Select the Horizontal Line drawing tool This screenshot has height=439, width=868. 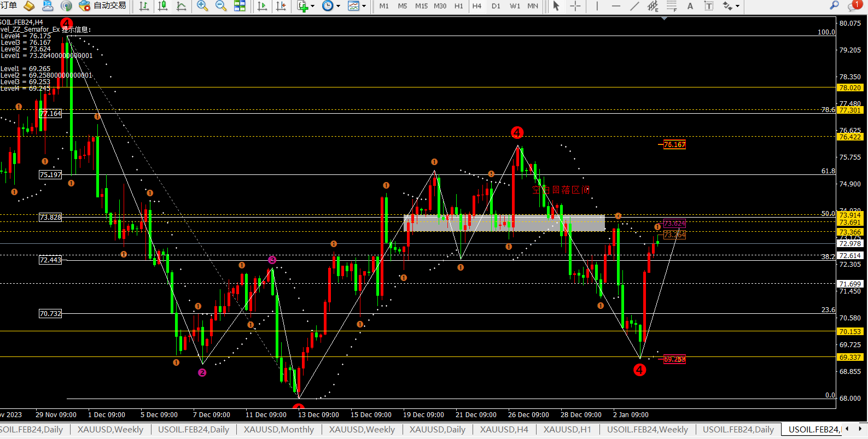(616, 6)
